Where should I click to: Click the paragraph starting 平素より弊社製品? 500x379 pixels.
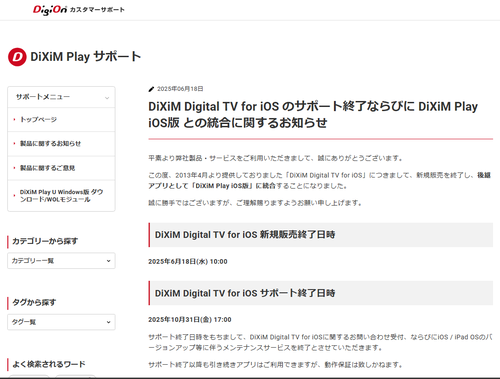click(x=276, y=158)
